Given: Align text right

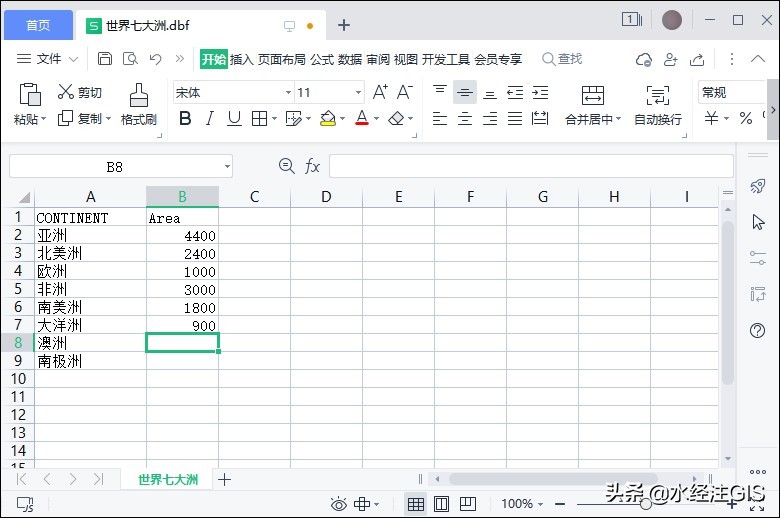Looking at the screenshot, I should 490,118.
